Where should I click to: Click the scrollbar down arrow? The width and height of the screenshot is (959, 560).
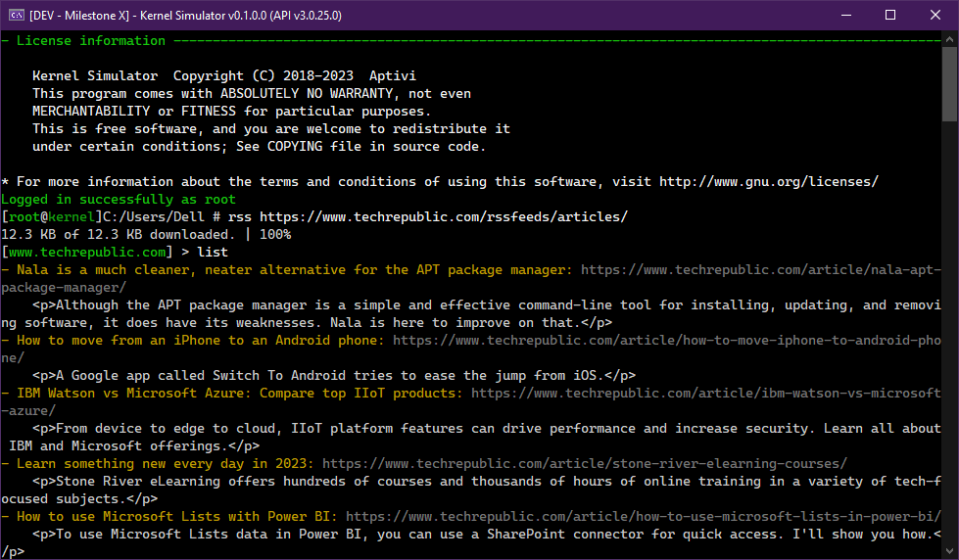point(950,551)
